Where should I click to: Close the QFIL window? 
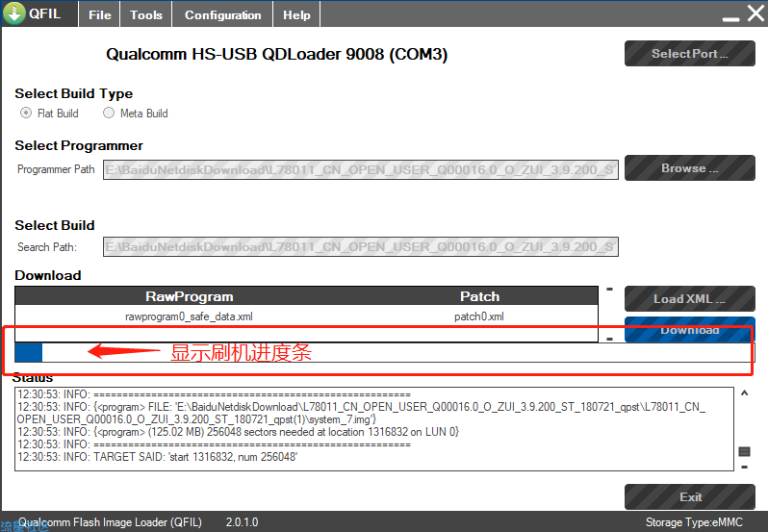[756, 13]
